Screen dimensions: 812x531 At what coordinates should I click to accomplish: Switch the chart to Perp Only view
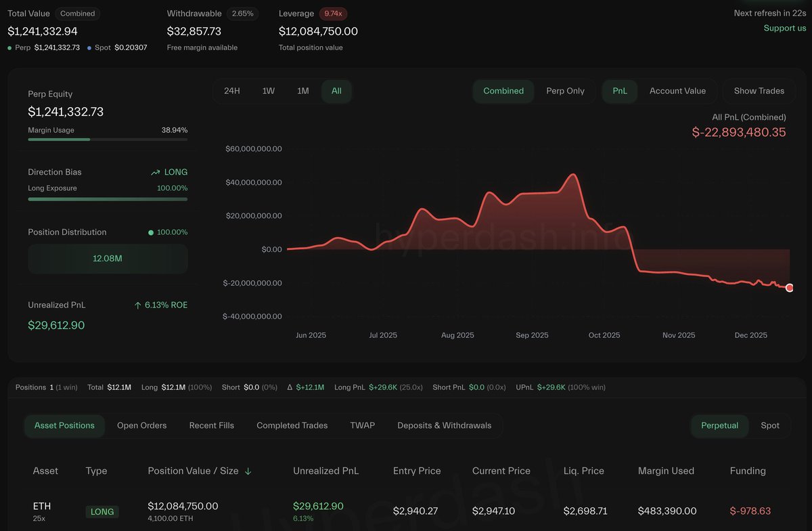click(x=566, y=90)
